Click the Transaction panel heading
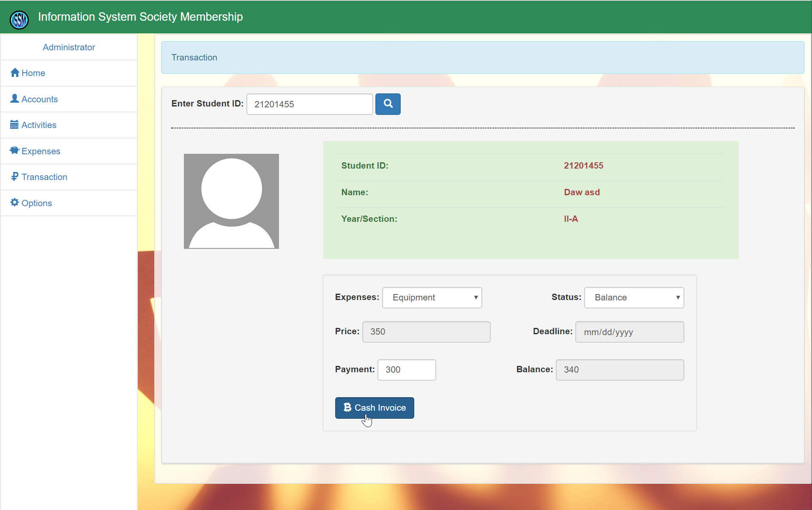The width and height of the screenshot is (812, 510). coord(194,57)
